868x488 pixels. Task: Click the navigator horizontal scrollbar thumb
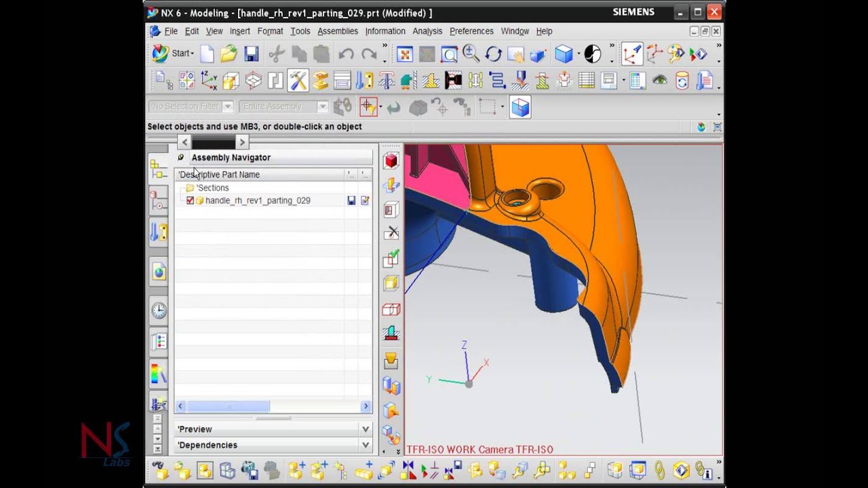click(x=229, y=406)
